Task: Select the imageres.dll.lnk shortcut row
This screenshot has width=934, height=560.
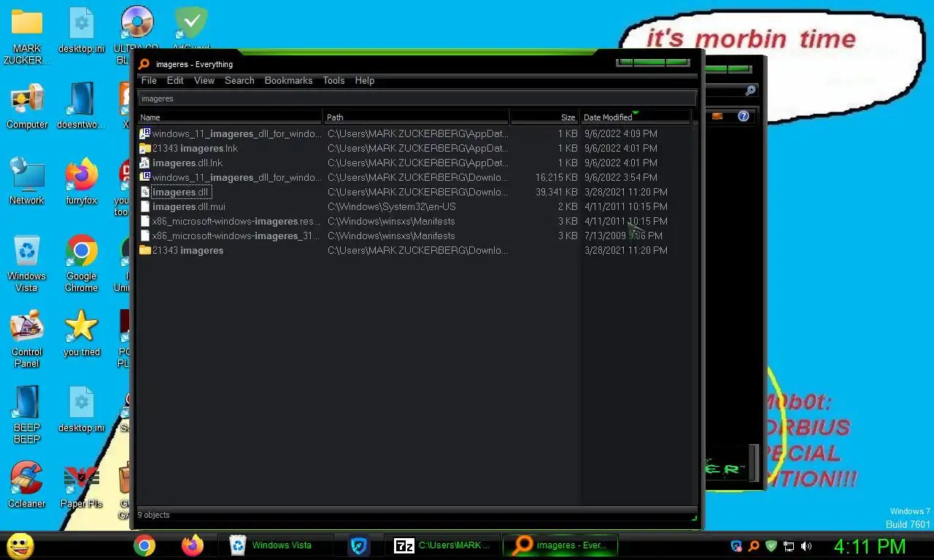Action: [x=414, y=163]
